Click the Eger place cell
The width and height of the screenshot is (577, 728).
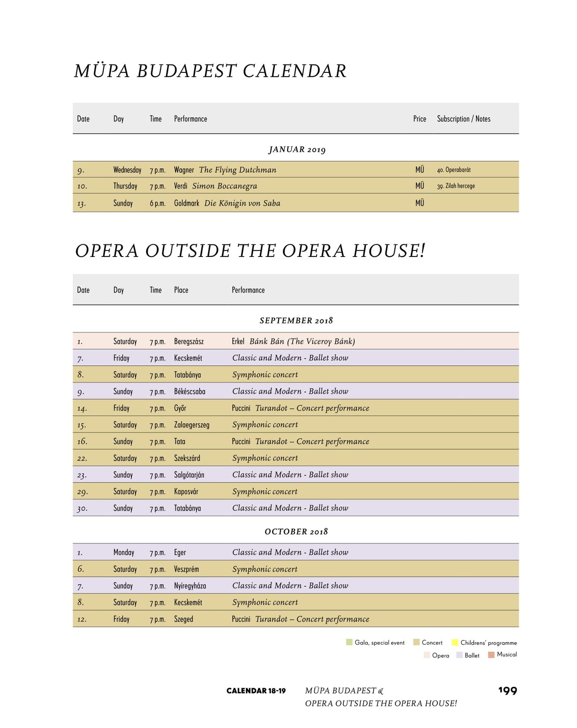click(180, 552)
